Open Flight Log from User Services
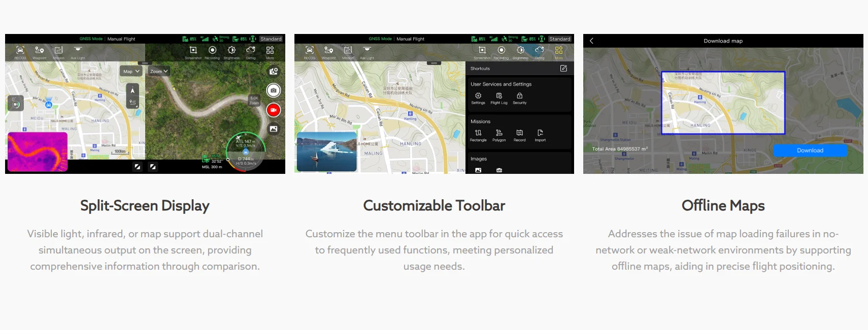Screen dimensions: 868x330 [499, 97]
